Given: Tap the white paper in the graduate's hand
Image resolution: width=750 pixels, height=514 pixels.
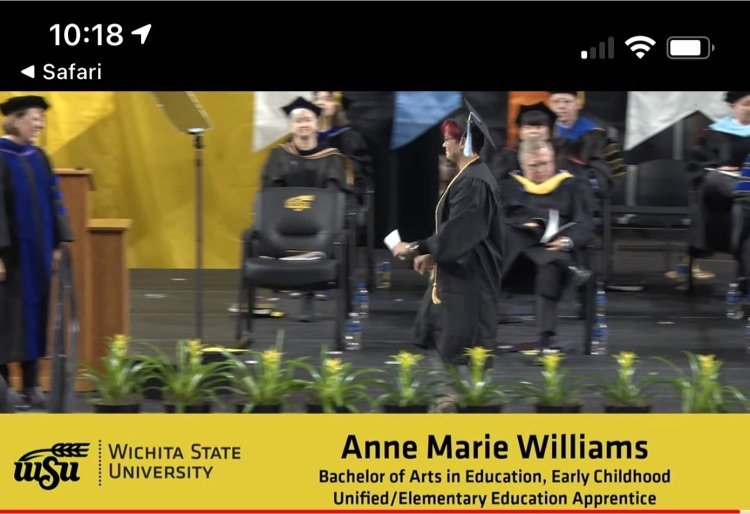Looking at the screenshot, I should pos(392,240).
